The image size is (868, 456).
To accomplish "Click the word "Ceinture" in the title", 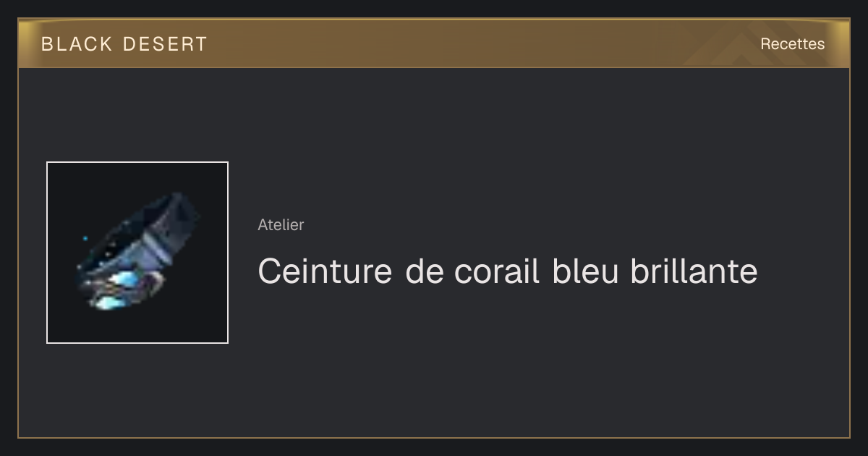I will pos(325,271).
